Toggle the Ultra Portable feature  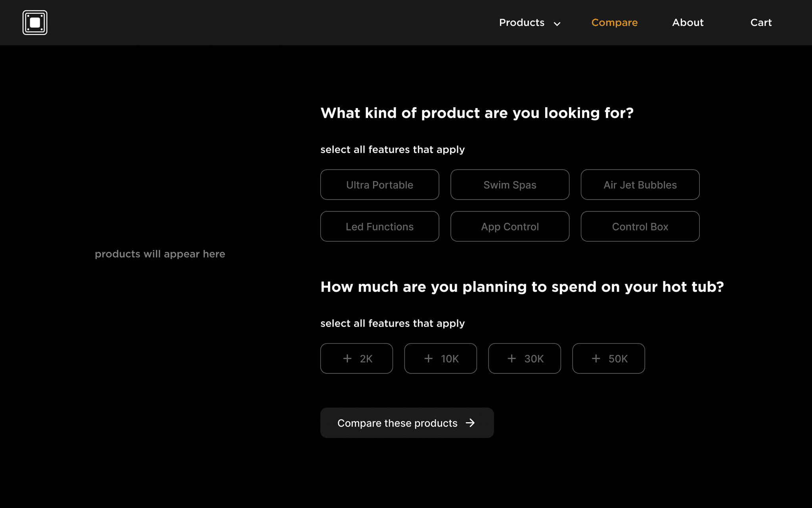pos(379,185)
